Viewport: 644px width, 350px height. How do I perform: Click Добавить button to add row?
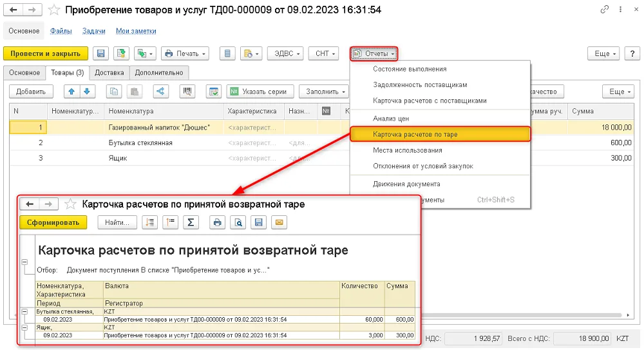coord(31,92)
